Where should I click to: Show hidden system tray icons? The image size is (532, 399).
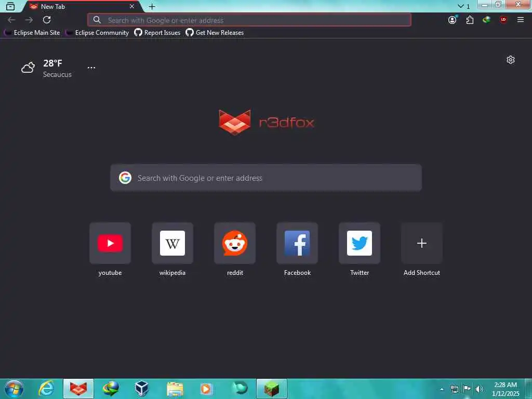pyautogui.click(x=442, y=389)
